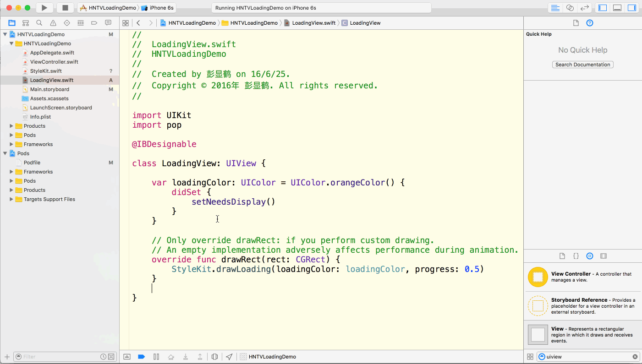Switch to the Version editor
This screenshot has width=642, height=364.
[584, 8]
